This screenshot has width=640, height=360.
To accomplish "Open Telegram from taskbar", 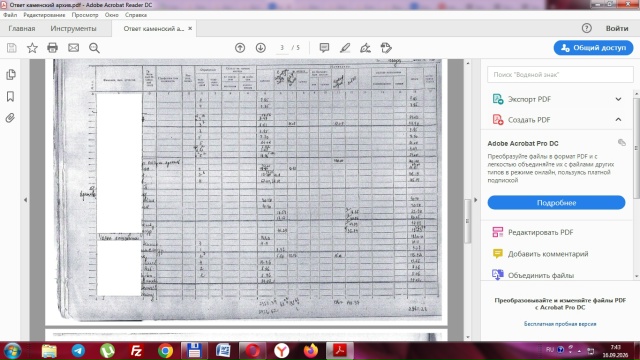I will coord(78,351).
